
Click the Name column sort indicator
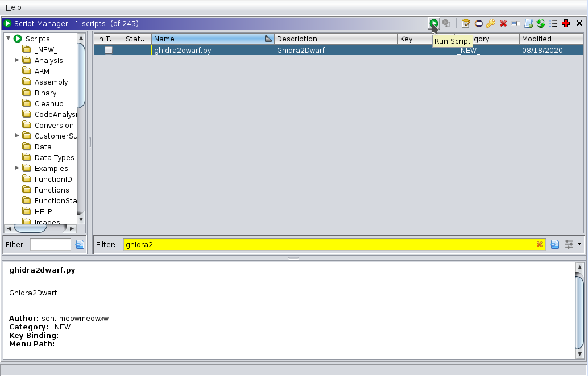pos(268,39)
